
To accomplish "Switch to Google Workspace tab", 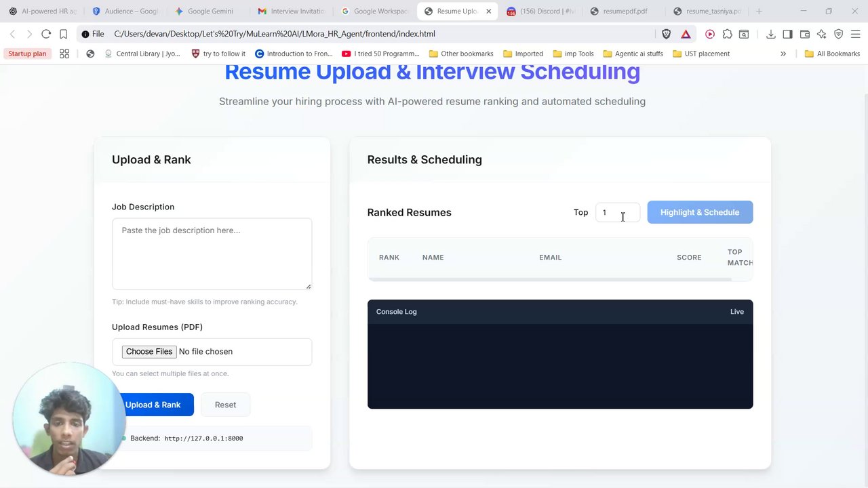I will 375,11.
